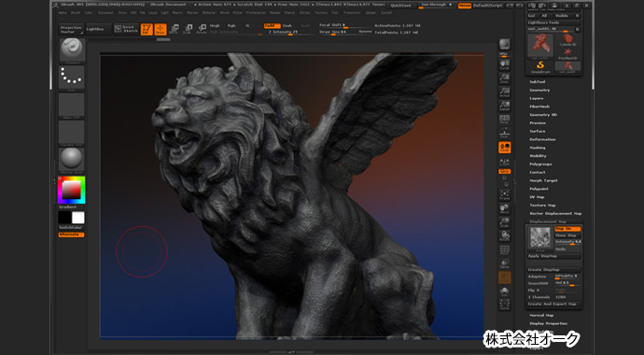
Task: Open the Zplugin menu
Action: coord(371,13)
